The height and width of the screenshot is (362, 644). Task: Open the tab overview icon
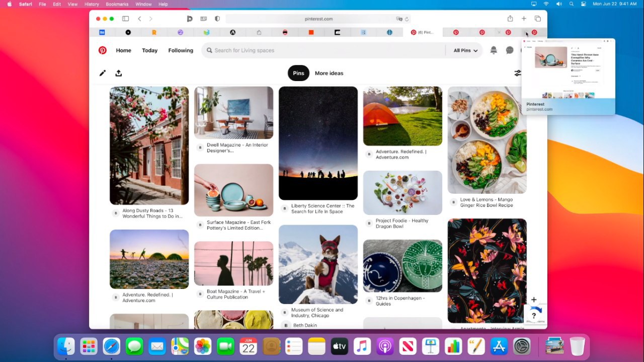537,19
